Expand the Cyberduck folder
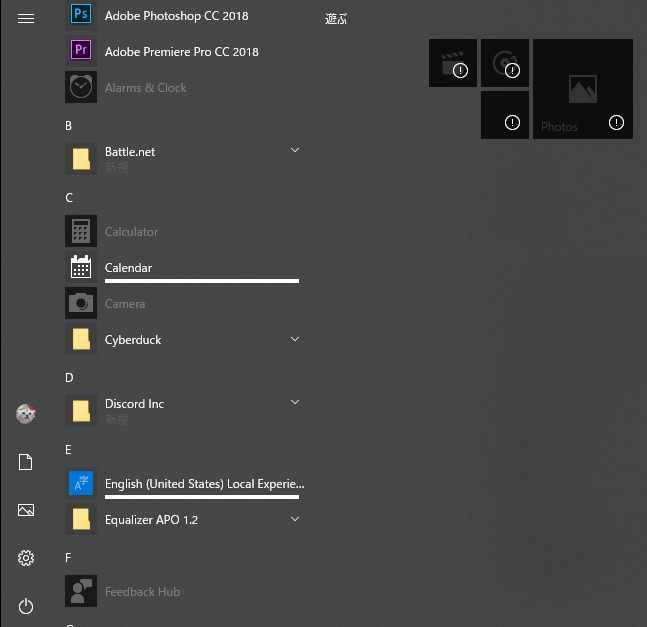The height and width of the screenshot is (627, 647). 295,340
